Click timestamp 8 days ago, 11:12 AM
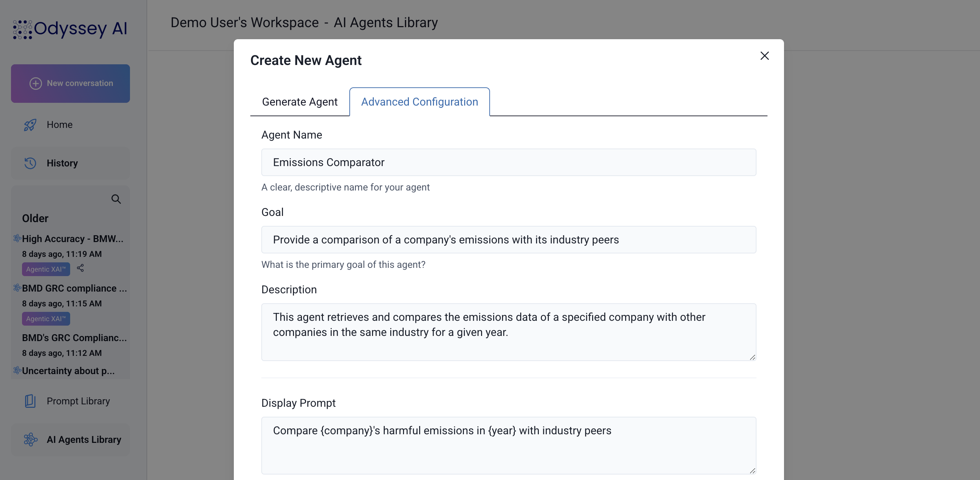The height and width of the screenshot is (480, 980). (62, 353)
